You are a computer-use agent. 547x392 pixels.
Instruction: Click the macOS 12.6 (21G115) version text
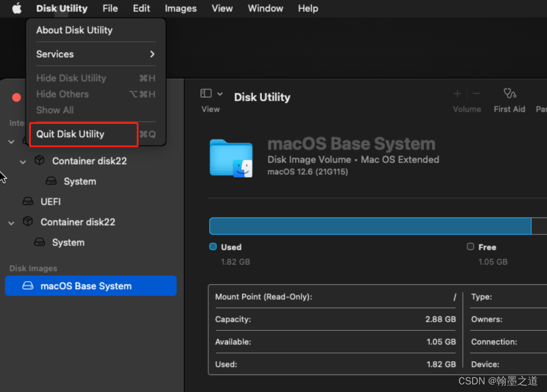tap(308, 172)
